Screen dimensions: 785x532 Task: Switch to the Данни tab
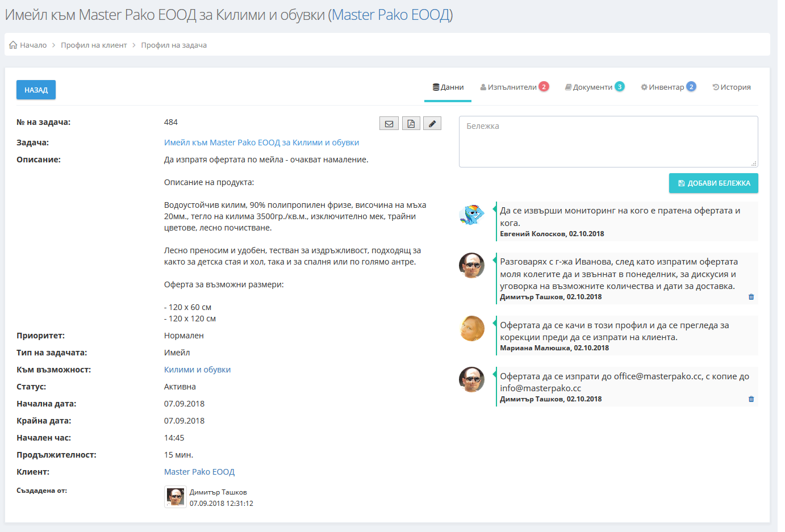(448, 87)
